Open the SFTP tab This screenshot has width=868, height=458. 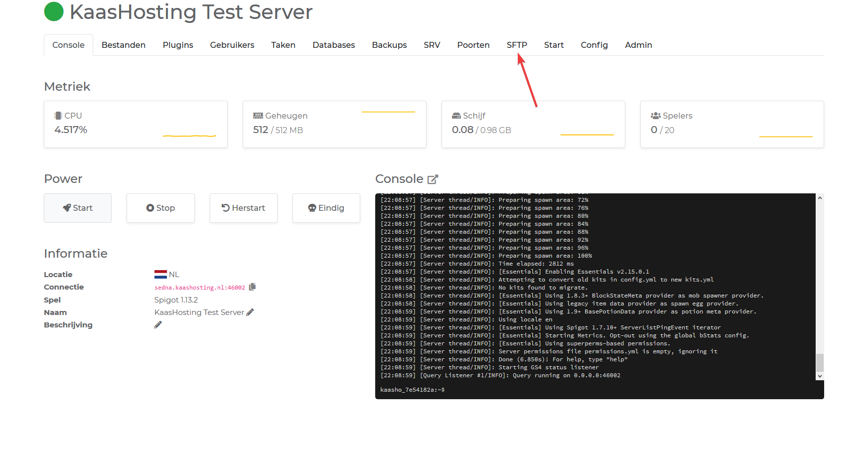pos(517,45)
